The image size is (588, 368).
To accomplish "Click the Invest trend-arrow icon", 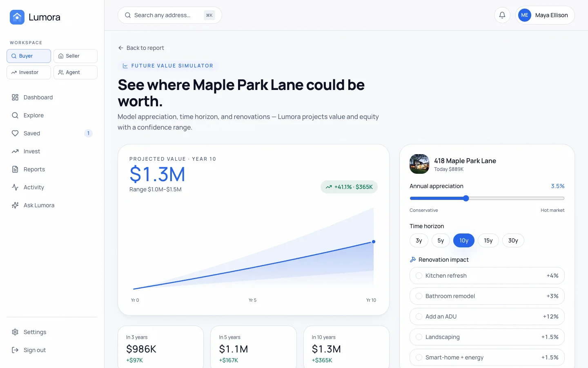I will pos(15,151).
